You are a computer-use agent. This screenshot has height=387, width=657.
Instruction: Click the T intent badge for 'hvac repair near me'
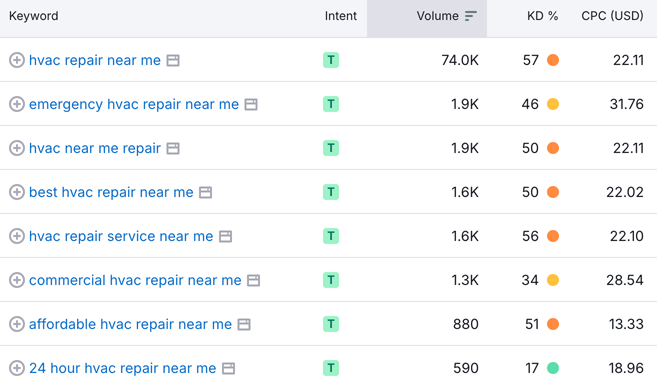tap(331, 60)
